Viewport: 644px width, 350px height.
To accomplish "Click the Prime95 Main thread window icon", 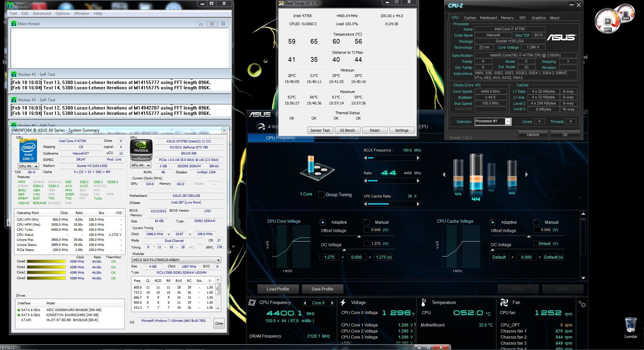I will (14, 24).
